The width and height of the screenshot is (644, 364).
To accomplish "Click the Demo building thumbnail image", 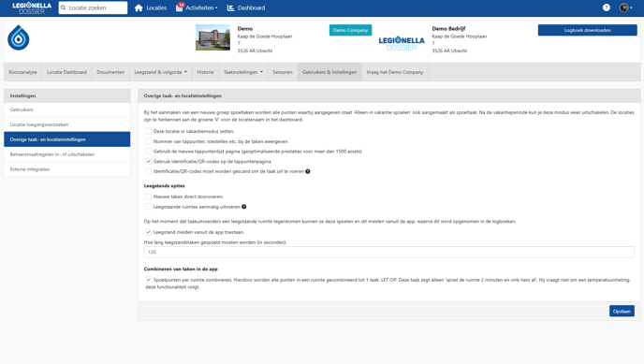I will point(212,37).
